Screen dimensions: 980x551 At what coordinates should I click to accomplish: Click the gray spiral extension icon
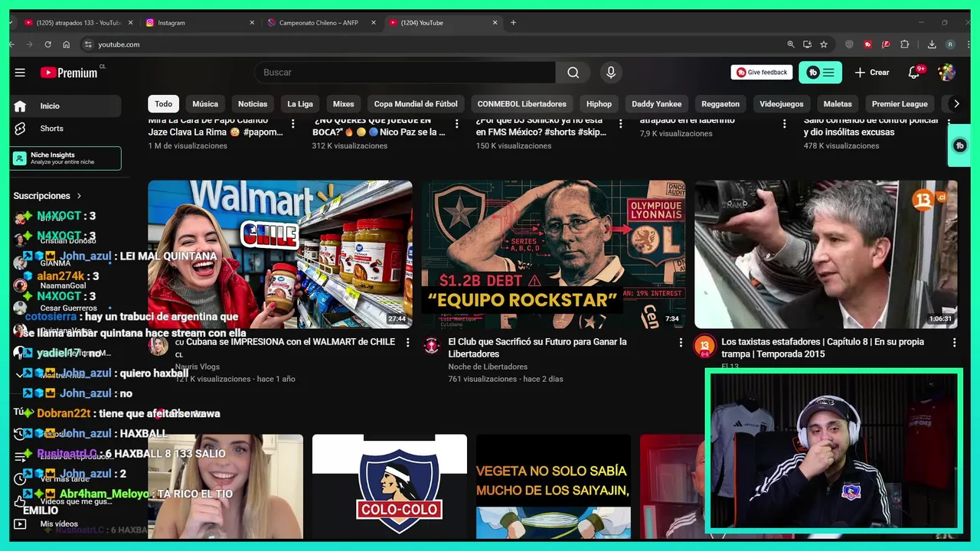[x=849, y=44]
